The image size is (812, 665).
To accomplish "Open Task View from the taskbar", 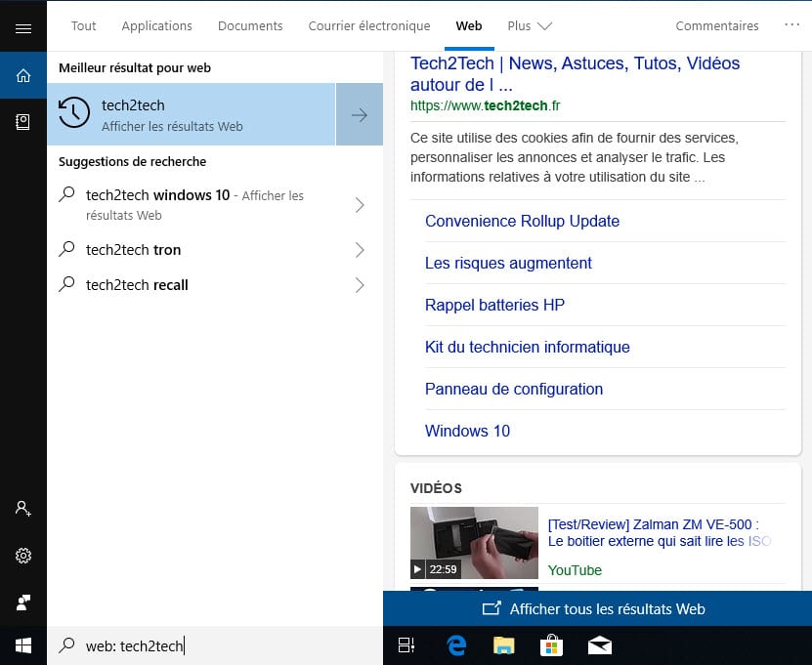I will click(x=406, y=644).
